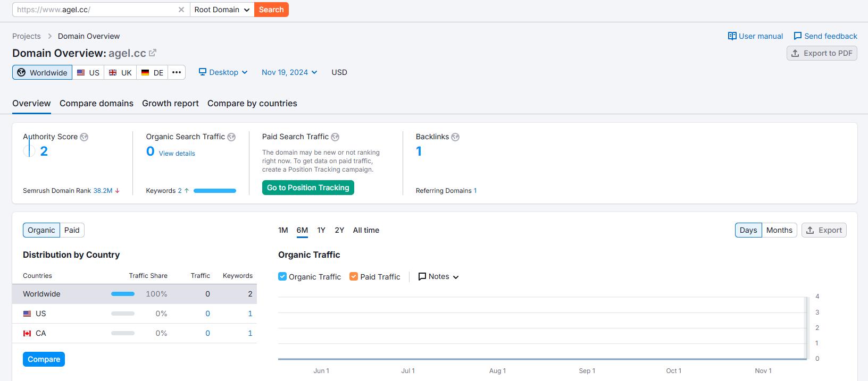Click Backlinks info globe icon
868x381 pixels.
pyautogui.click(x=455, y=137)
